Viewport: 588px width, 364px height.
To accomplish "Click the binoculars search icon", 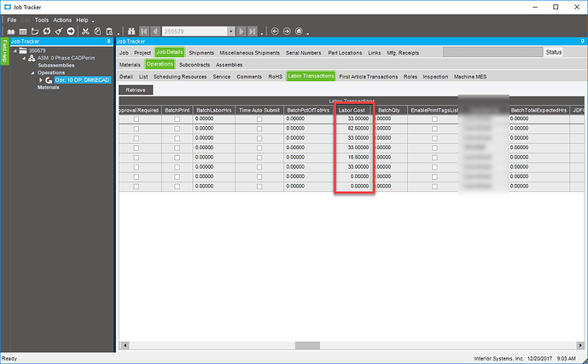I will (x=131, y=32).
